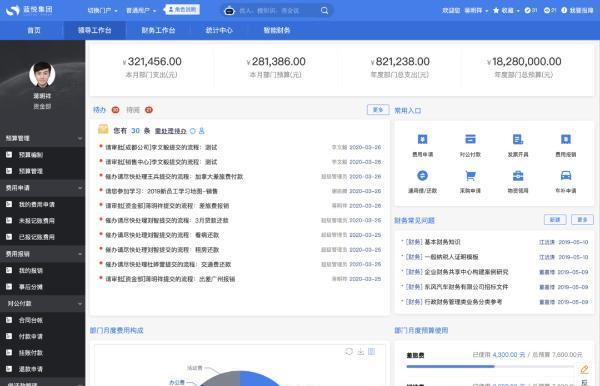Click 新建 button in 财务常见问题
This screenshot has height=386, width=600.
(555, 220)
